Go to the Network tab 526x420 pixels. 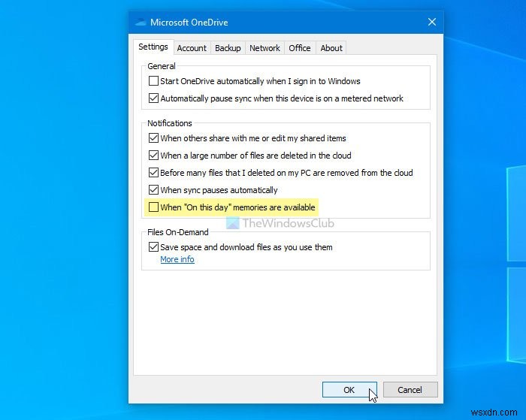265,48
